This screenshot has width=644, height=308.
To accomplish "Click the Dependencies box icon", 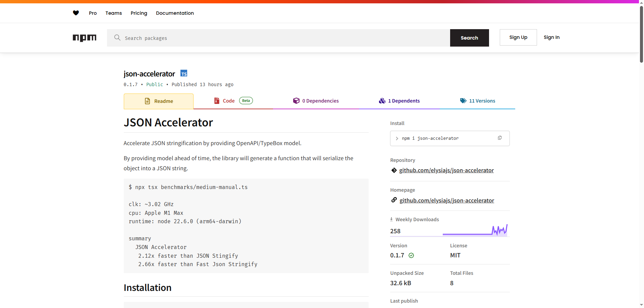I will pyautogui.click(x=296, y=101).
